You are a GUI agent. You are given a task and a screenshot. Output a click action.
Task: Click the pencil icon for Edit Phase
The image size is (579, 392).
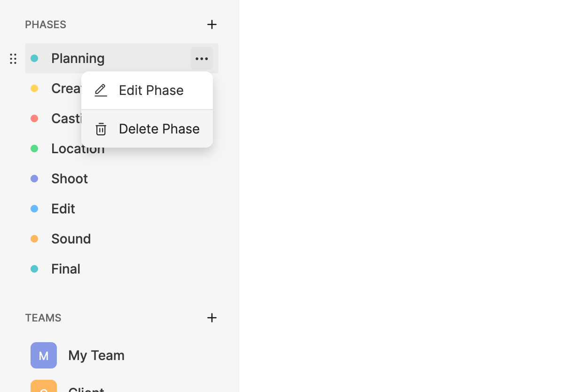(x=101, y=90)
